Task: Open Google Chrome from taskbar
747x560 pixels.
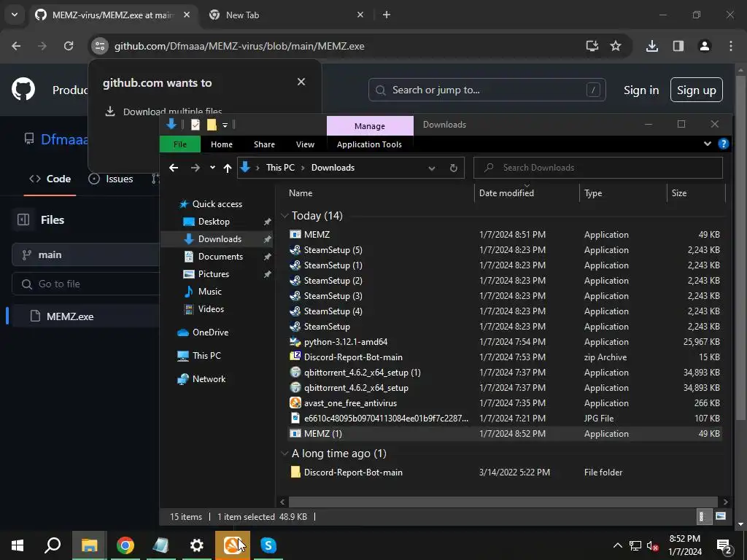Action: (x=125, y=545)
